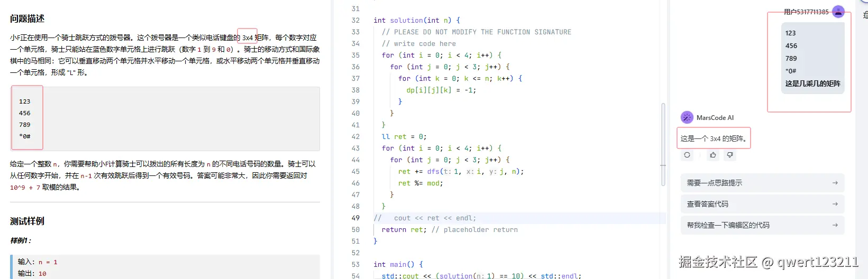The height and width of the screenshot is (279, 868).
Task: Click the 'ret += dfs(...)' code line
Action: coord(461,171)
